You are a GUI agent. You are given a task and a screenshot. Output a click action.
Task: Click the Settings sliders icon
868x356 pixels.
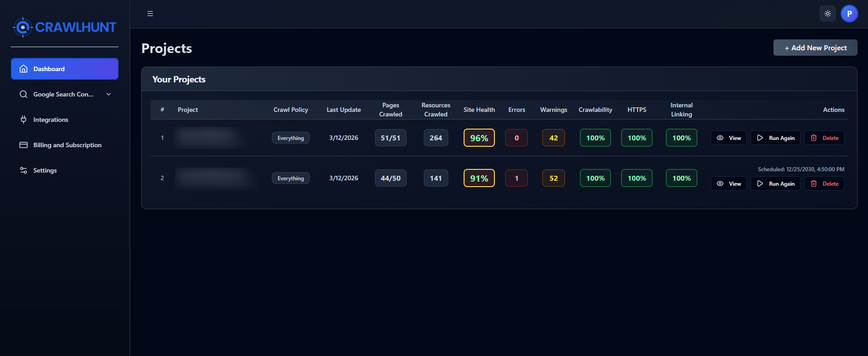coord(24,170)
